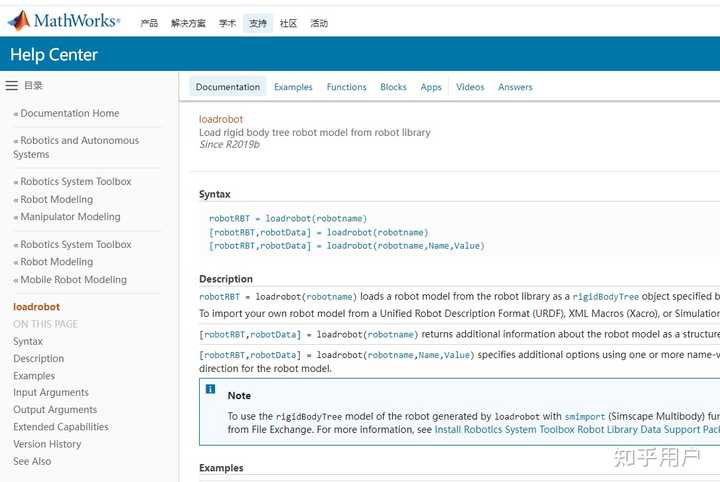The width and height of the screenshot is (720, 482).
Task: Switch to the Examples tab
Action: [293, 87]
